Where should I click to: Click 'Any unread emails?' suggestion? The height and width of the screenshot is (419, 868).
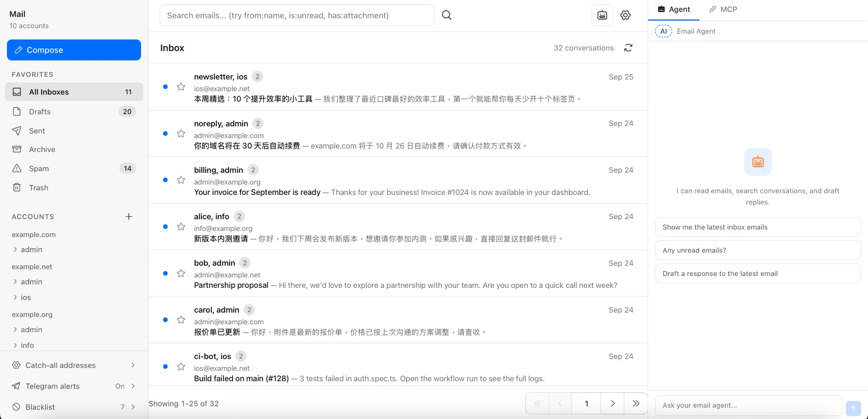click(x=758, y=250)
